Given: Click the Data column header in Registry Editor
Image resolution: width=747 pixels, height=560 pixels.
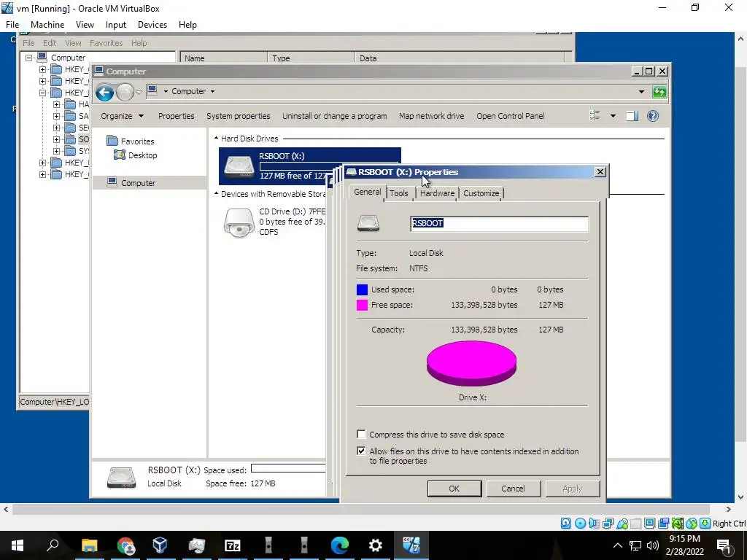Looking at the screenshot, I should coord(460,58).
